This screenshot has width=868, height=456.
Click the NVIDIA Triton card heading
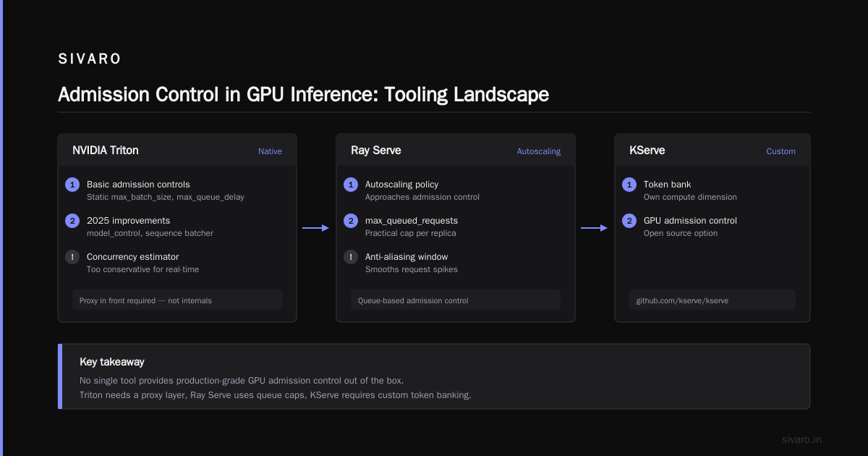pos(106,151)
